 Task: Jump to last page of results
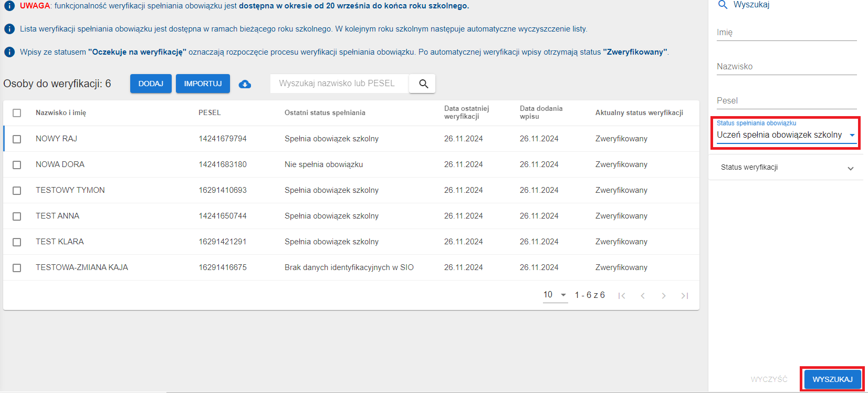pyautogui.click(x=685, y=296)
